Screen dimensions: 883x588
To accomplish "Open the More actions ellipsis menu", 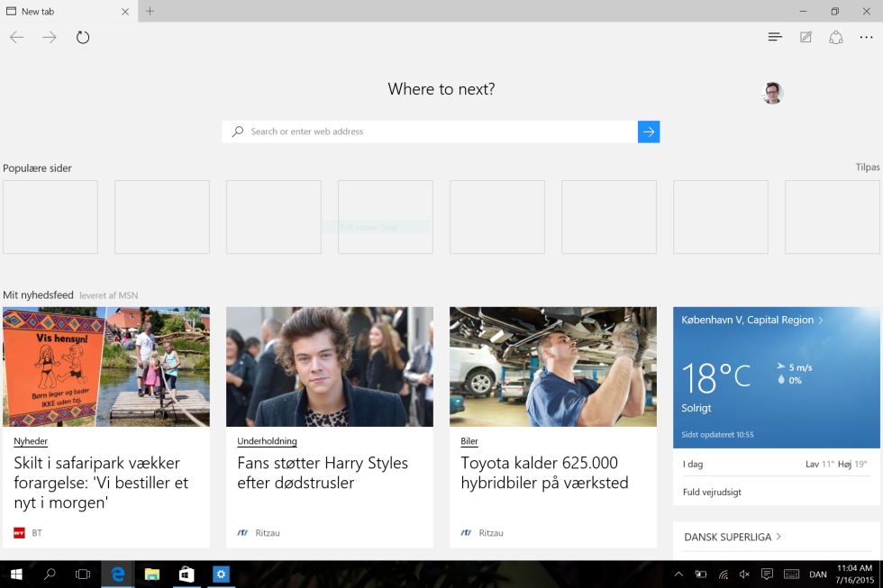I will click(x=867, y=37).
